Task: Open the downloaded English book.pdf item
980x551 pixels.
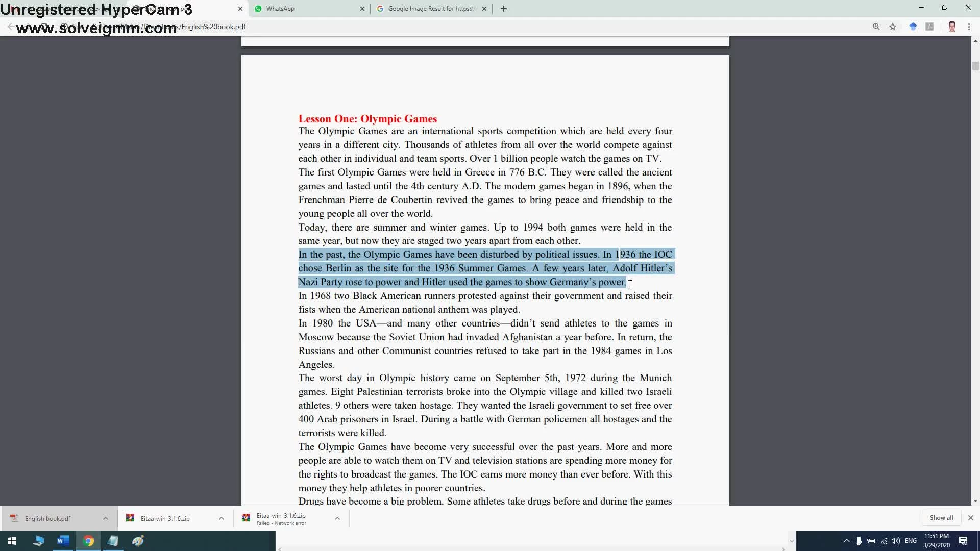Action: click(x=47, y=518)
